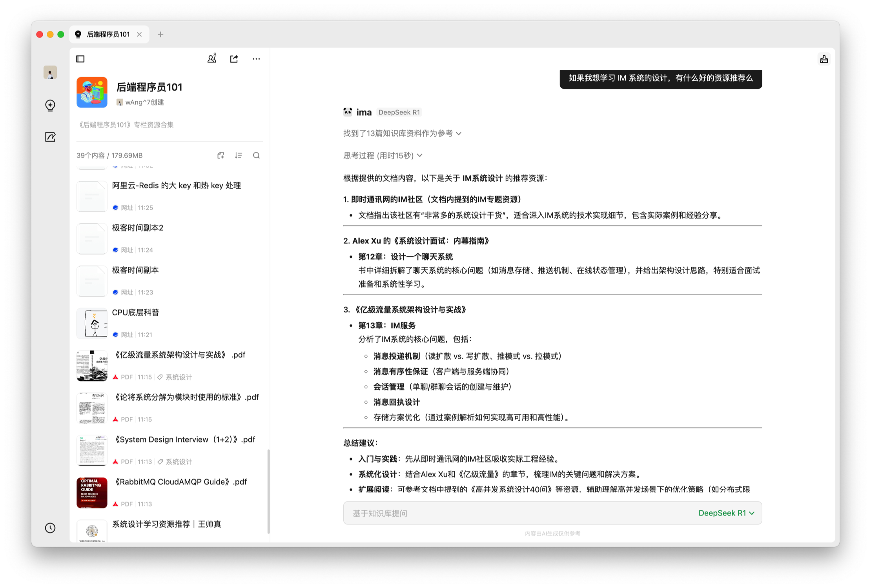
Task: Click bullet 第12章：设计一个聊天系统
Action: click(405, 257)
